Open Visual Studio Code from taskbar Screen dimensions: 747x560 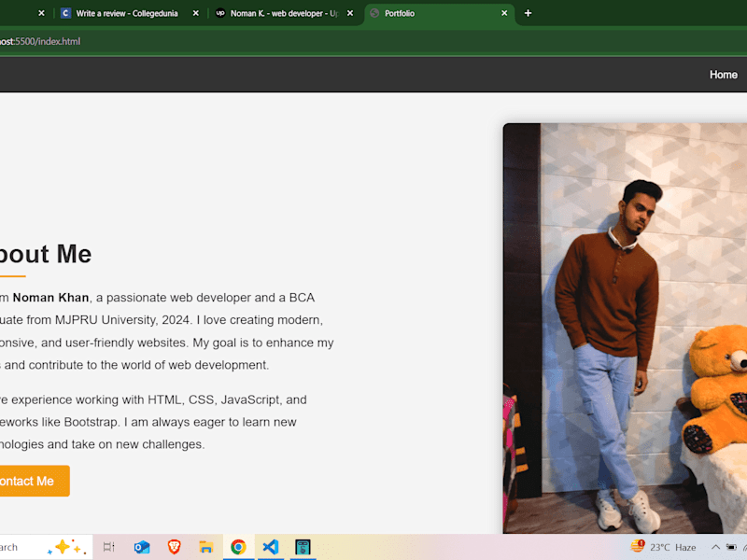click(x=270, y=547)
